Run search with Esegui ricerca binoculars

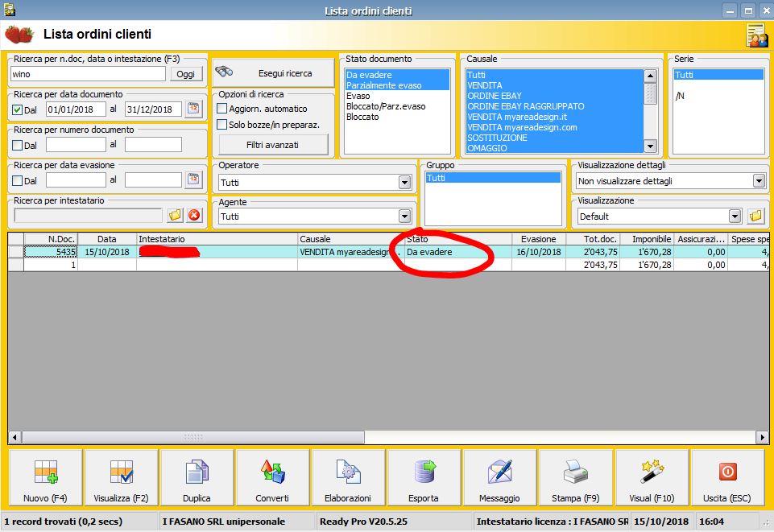point(274,73)
